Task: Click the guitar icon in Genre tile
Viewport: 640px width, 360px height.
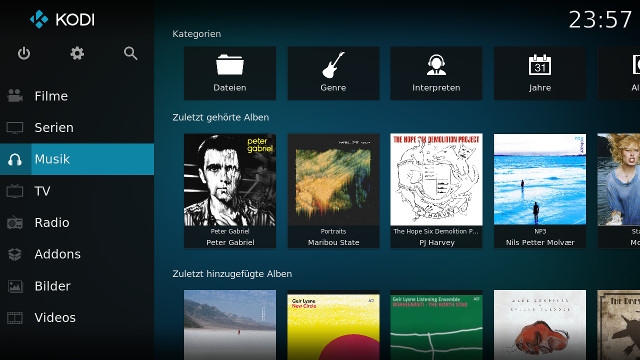Action: pos(333,65)
